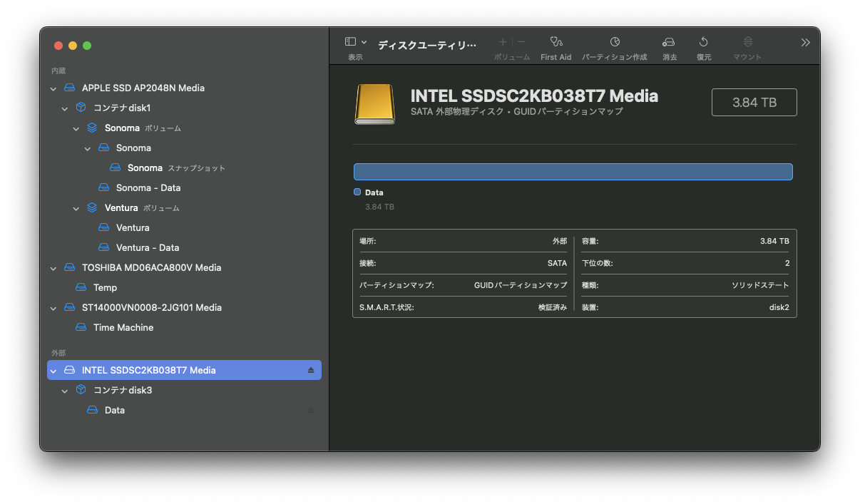Select コンテナdisk3 under the external disk
The image size is (860, 504).
184,390
